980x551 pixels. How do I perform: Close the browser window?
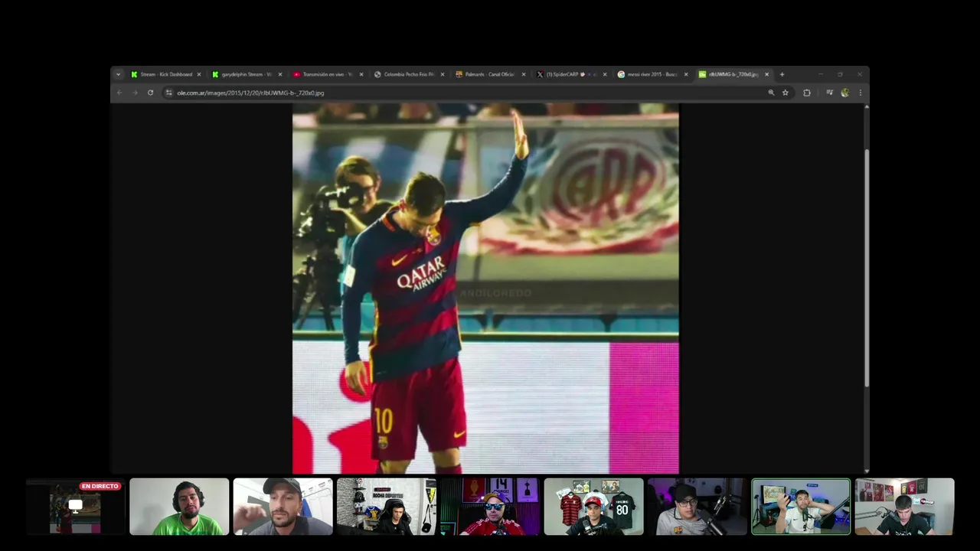(x=859, y=74)
